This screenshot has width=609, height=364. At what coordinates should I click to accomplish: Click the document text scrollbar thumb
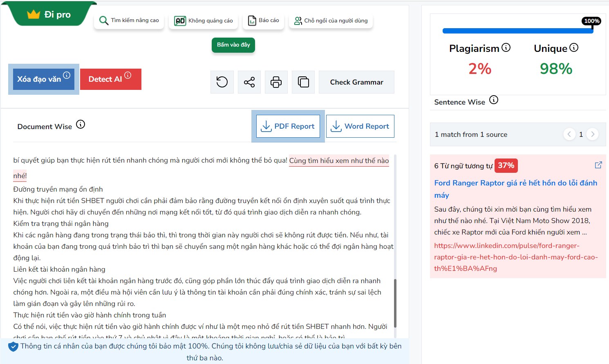point(395,303)
